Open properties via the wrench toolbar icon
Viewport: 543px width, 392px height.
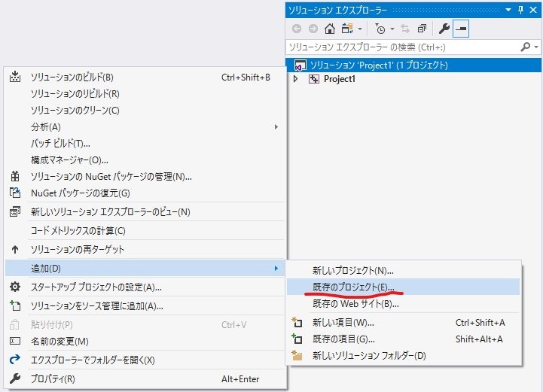pyautogui.click(x=444, y=29)
